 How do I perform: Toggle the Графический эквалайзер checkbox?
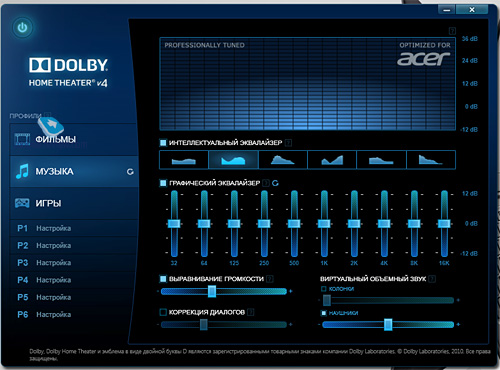tap(163, 183)
